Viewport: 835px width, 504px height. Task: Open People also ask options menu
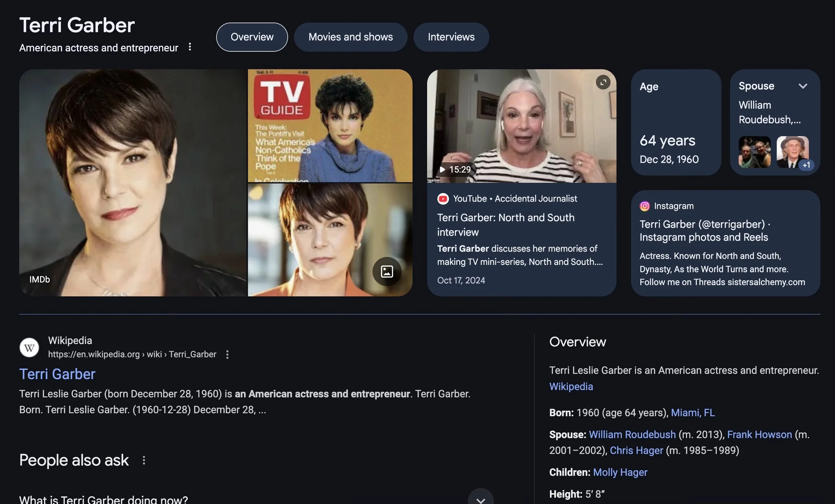144,460
